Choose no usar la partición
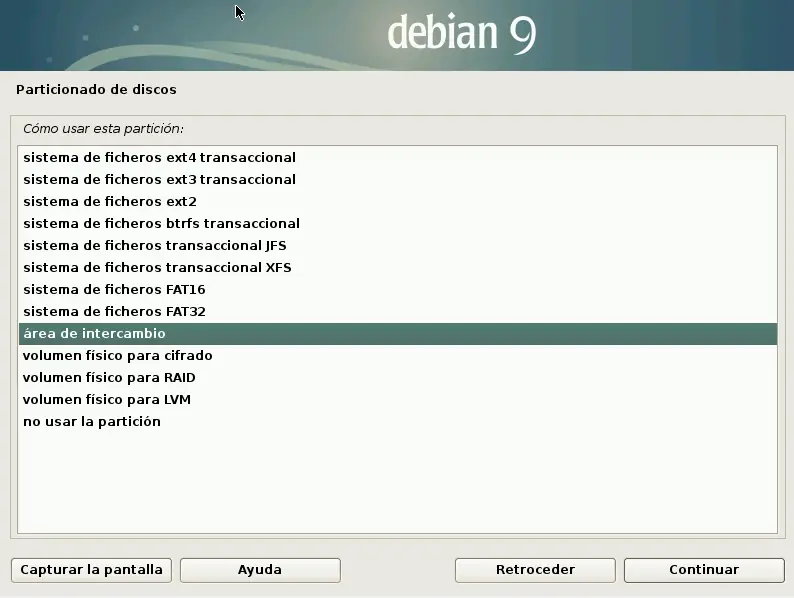This screenshot has height=598, width=794. click(x=398, y=422)
